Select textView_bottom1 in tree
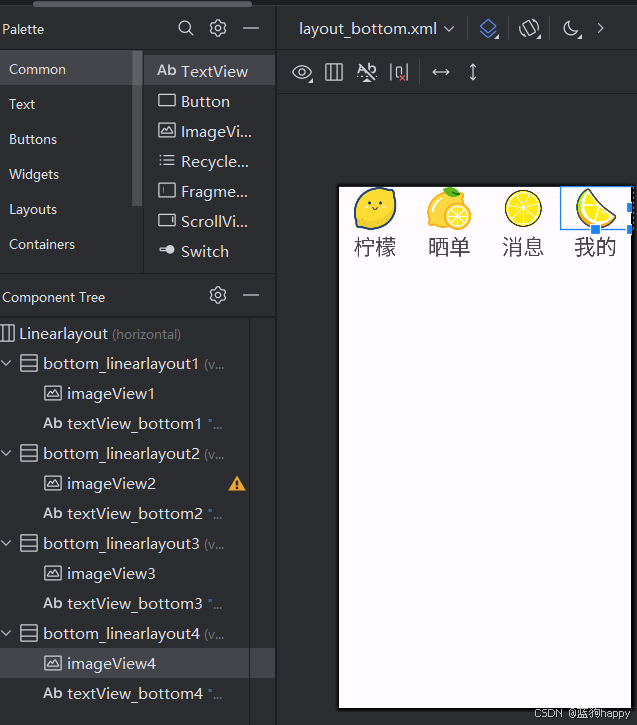The width and height of the screenshot is (637, 725). point(125,424)
